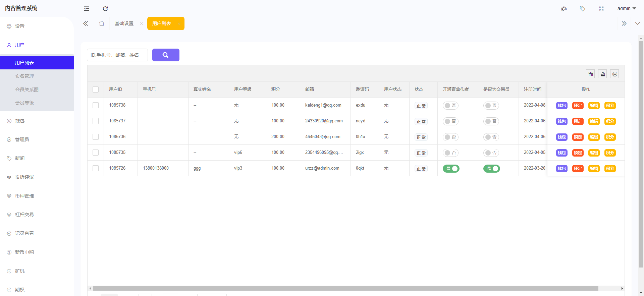Click the horizontal scrollbar of the table
644x296 pixels.
coord(345,288)
